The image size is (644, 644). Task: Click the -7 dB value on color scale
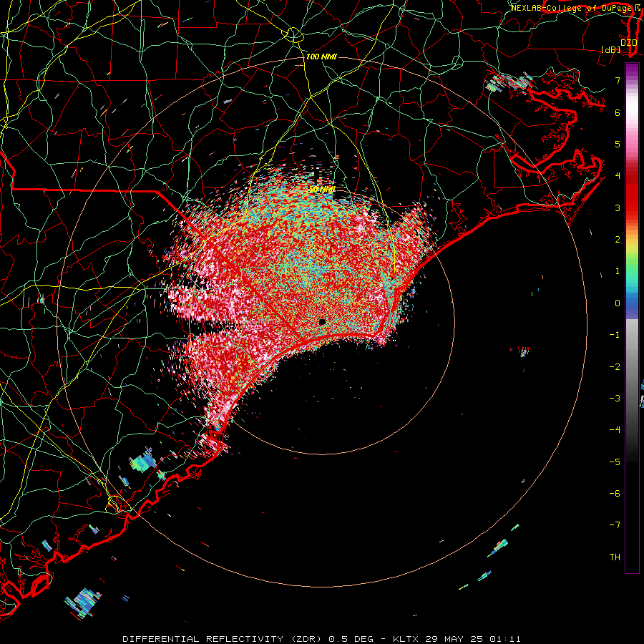(x=615, y=525)
